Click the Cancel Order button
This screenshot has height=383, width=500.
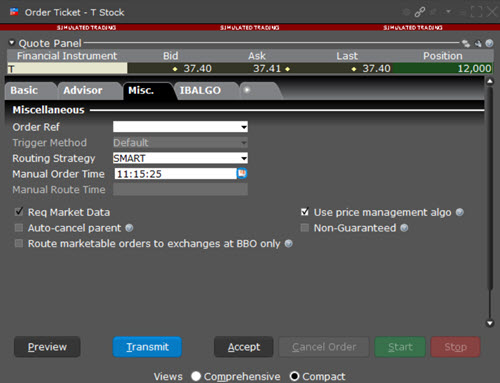pyautogui.click(x=324, y=347)
